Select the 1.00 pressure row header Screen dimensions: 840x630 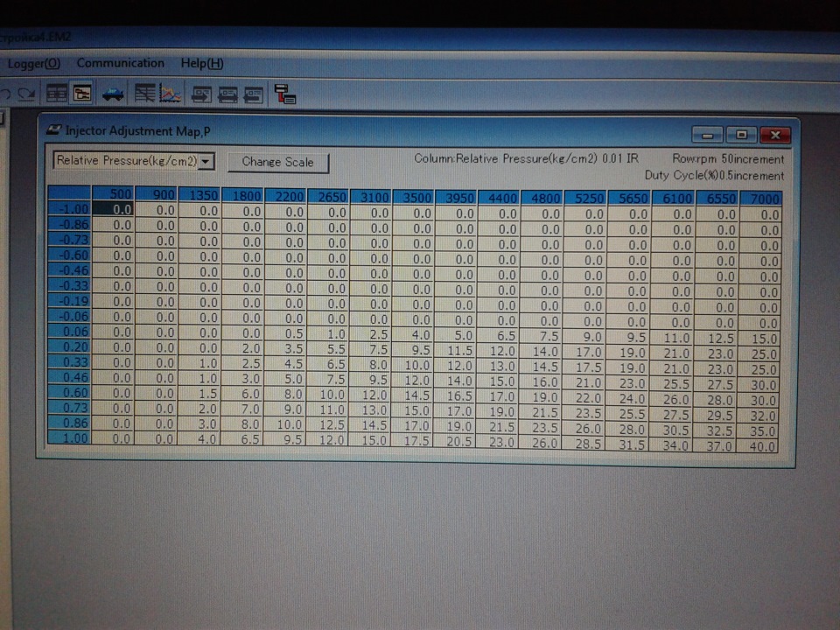69,437
